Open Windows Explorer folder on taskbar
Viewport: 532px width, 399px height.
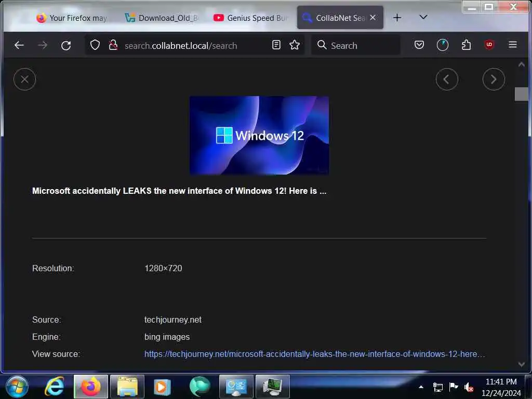(127, 387)
